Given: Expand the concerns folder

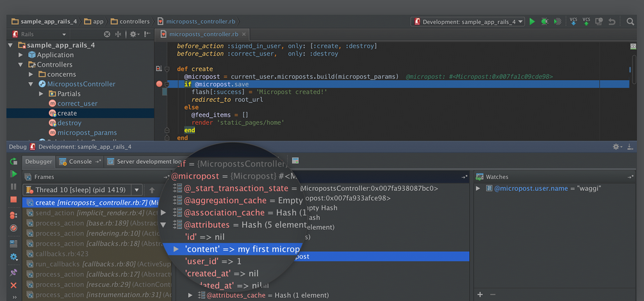Looking at the screenshot, I should 31,74.
